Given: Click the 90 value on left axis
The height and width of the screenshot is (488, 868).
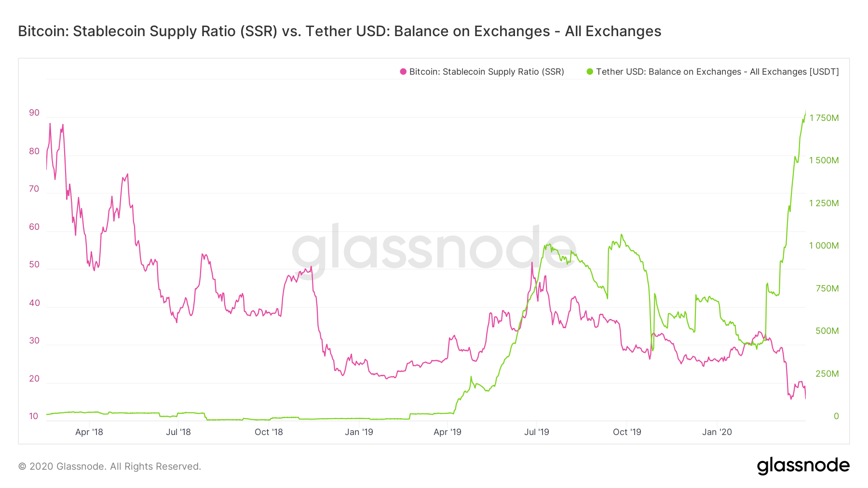Looking at the screenshot, I should (x=34, y=113).
